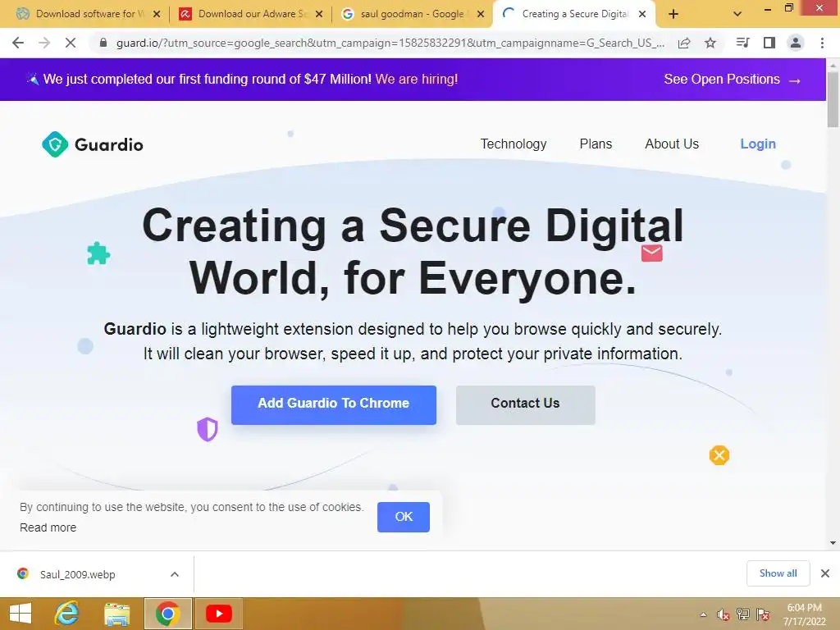The width and height of the screenshot is (840, 630).
Task: Open Chrome three-dot menu
Action: pos(822,43)
